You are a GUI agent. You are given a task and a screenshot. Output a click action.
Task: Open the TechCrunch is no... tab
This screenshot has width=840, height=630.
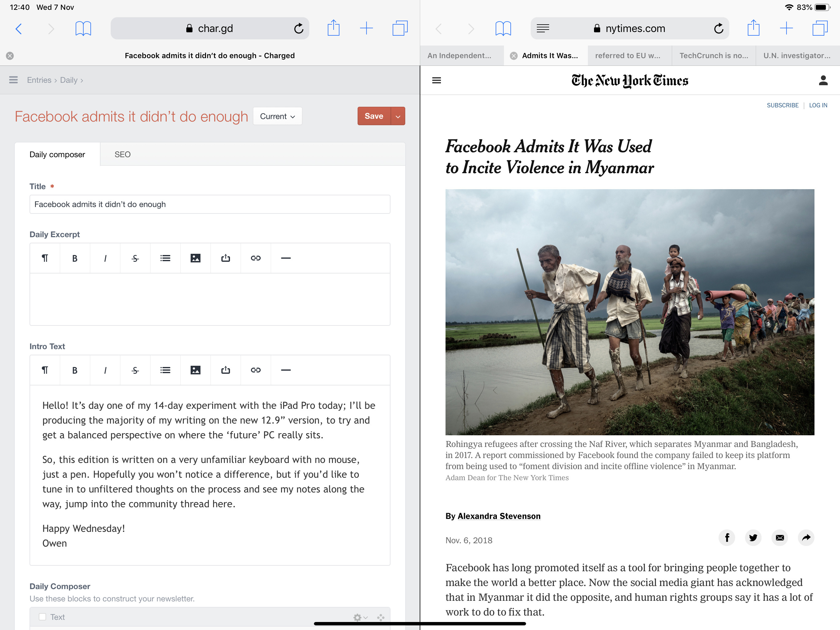[714, 55]
